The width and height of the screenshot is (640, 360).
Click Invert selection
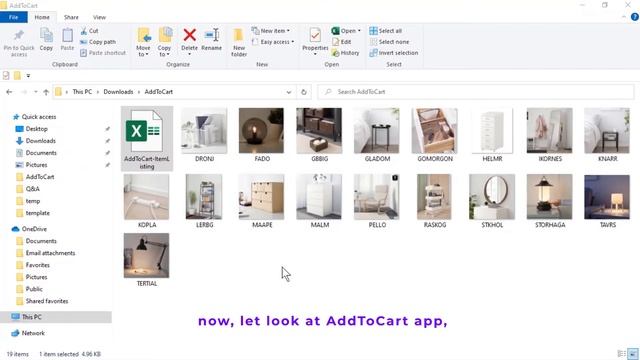394,53
